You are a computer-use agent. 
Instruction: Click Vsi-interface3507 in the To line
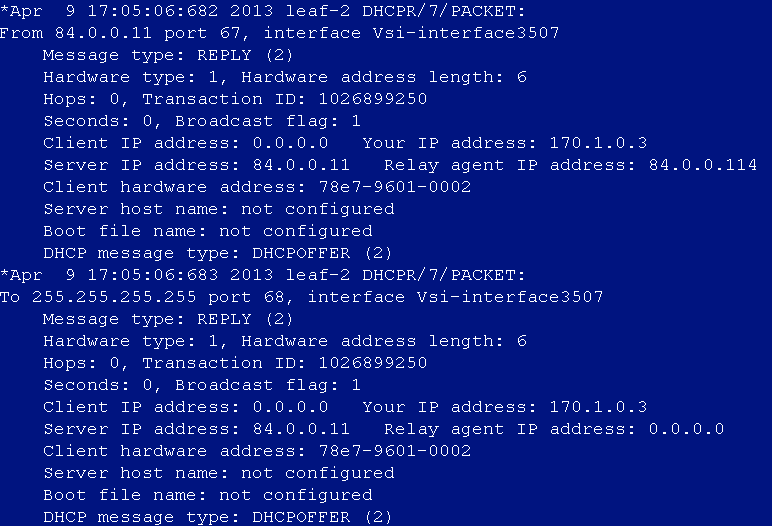click(x=510, y=297)
